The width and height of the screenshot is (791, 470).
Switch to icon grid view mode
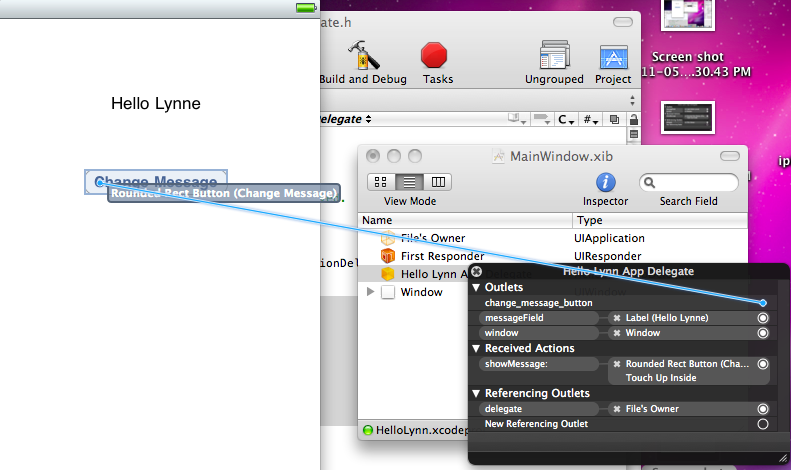coord(381,182)
